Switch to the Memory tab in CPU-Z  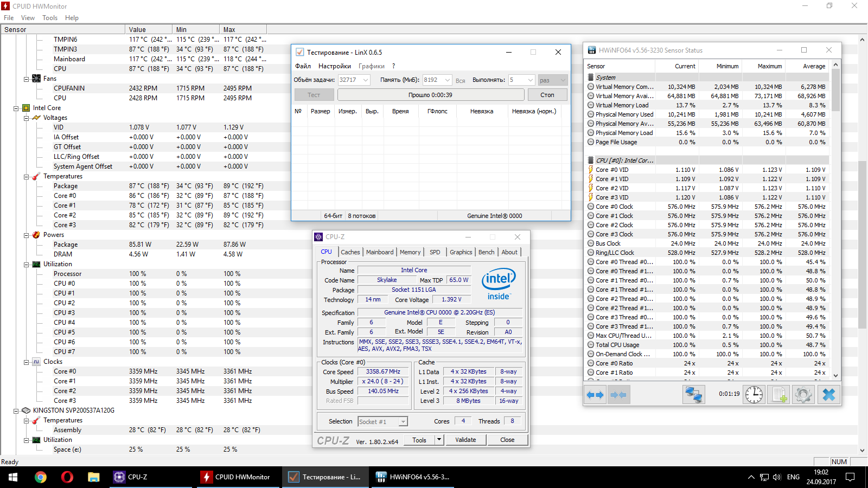coord(410,252)
